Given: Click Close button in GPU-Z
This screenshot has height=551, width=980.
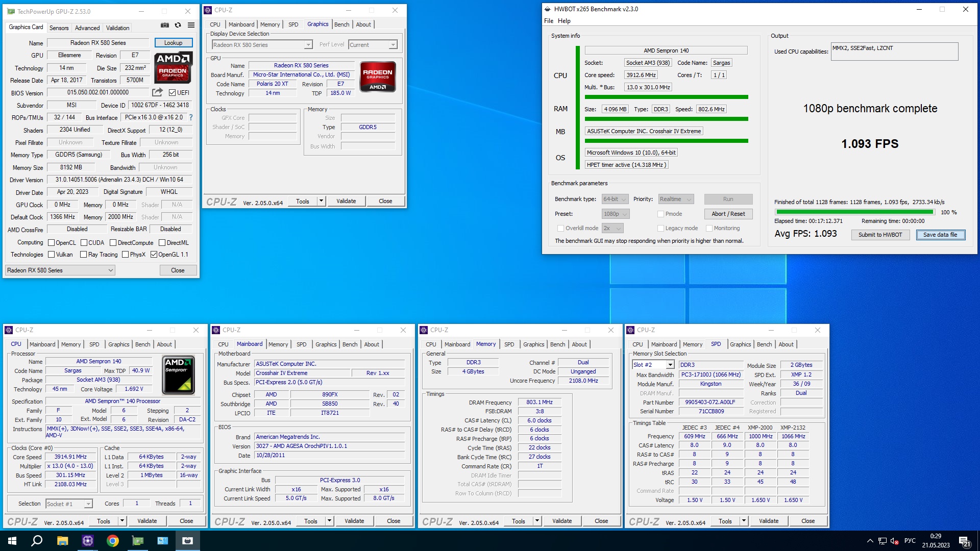Looking at the screenshot, I should pos(178,270).
